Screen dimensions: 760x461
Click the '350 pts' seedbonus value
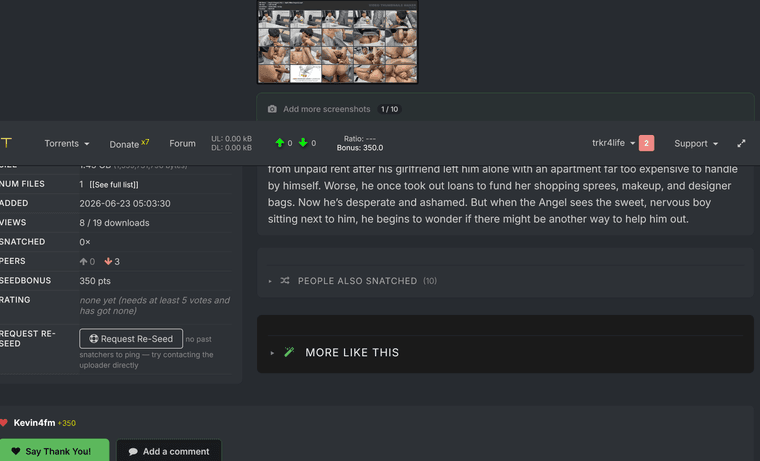(95, 281)
